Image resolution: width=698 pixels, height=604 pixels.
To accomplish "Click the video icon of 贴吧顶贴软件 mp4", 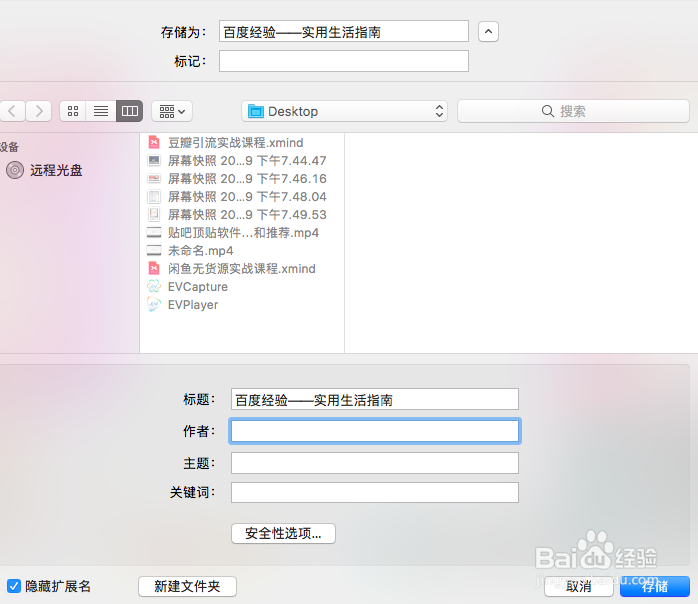I will point(154,232).
